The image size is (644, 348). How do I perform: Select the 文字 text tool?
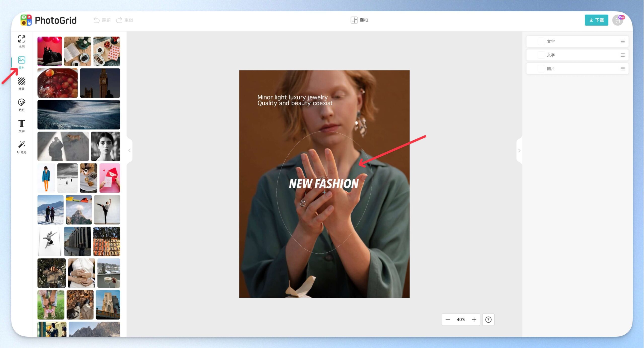[x=21, y=126]
